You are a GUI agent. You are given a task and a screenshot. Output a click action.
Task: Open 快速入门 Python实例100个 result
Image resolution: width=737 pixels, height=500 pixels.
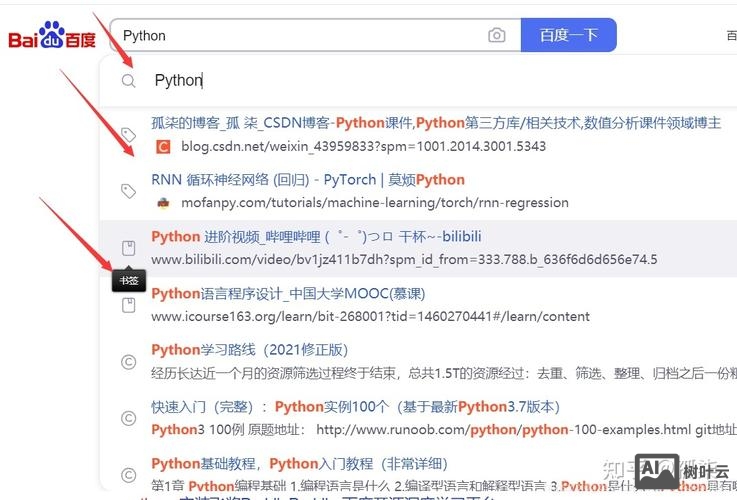pos(355,406)
